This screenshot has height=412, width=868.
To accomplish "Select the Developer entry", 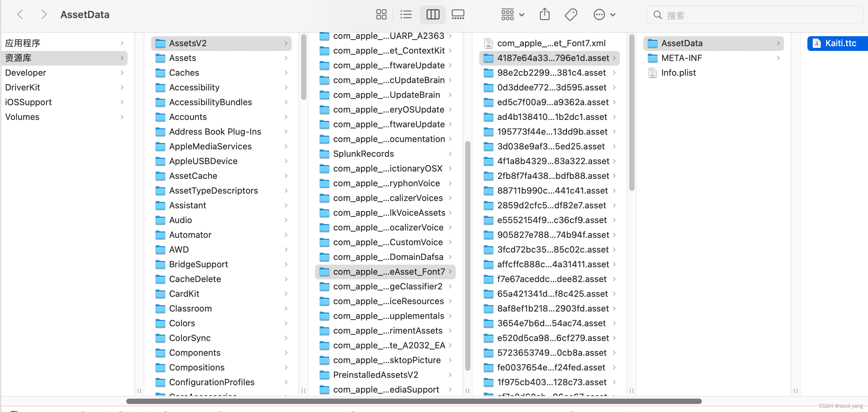I will click(64, 72).
